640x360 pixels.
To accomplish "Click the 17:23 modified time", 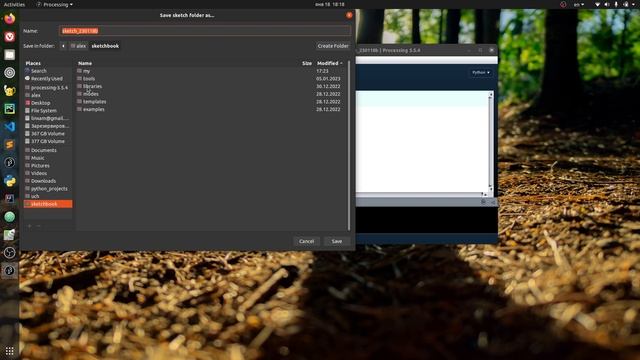I will [x=322, y=71].
